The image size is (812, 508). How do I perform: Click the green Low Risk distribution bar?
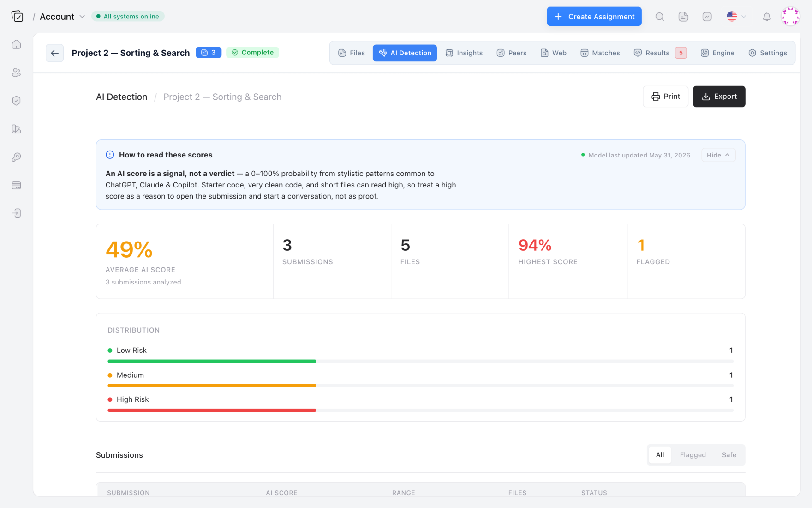coord(212,361)
